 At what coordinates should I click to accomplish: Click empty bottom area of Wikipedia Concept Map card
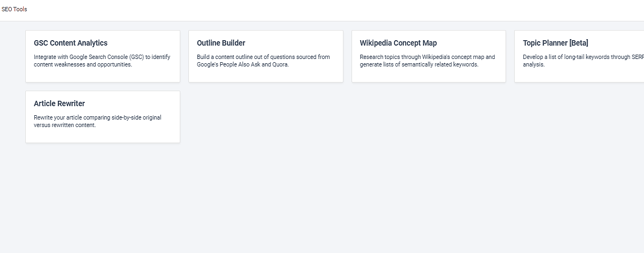point(428,76)
